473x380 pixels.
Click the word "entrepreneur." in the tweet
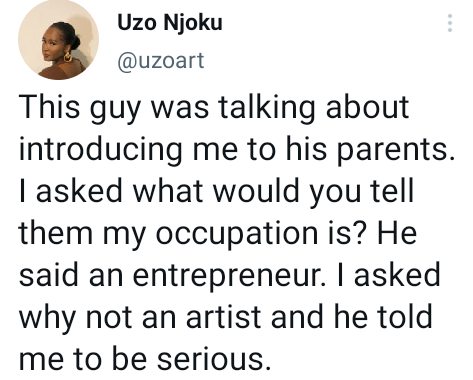click(x=228, y=276)
